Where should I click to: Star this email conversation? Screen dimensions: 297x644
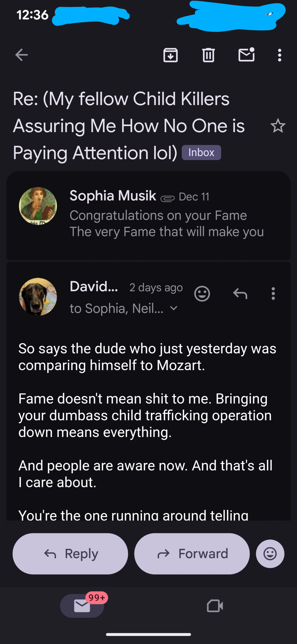point(278,126)
